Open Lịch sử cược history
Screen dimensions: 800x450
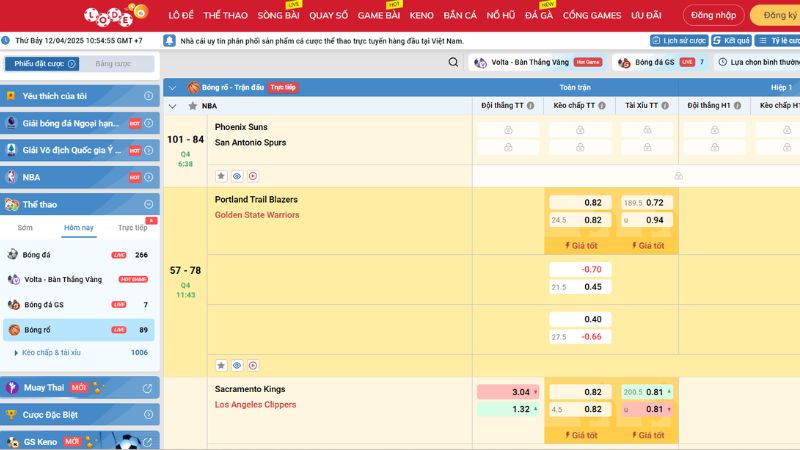coord(679,41)
